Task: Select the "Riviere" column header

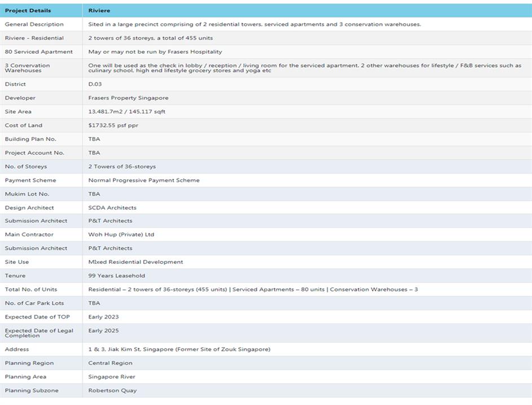Action: [99, 10]
